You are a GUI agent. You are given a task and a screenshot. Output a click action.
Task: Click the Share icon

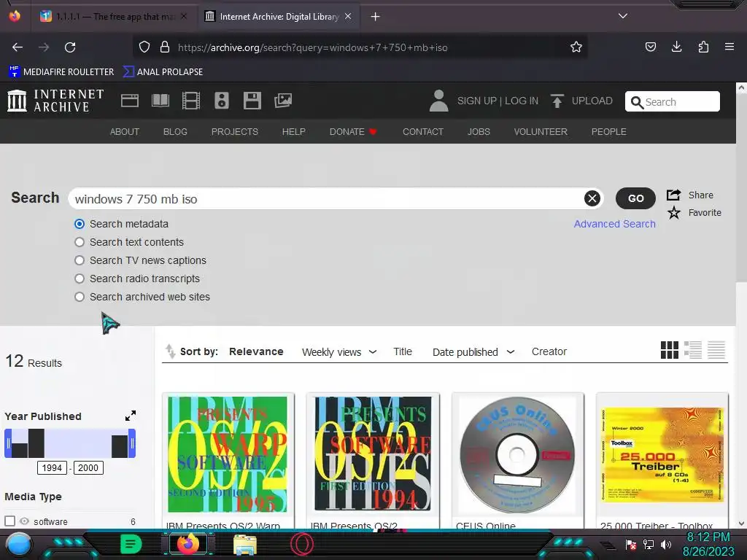[x=673, y=195]
